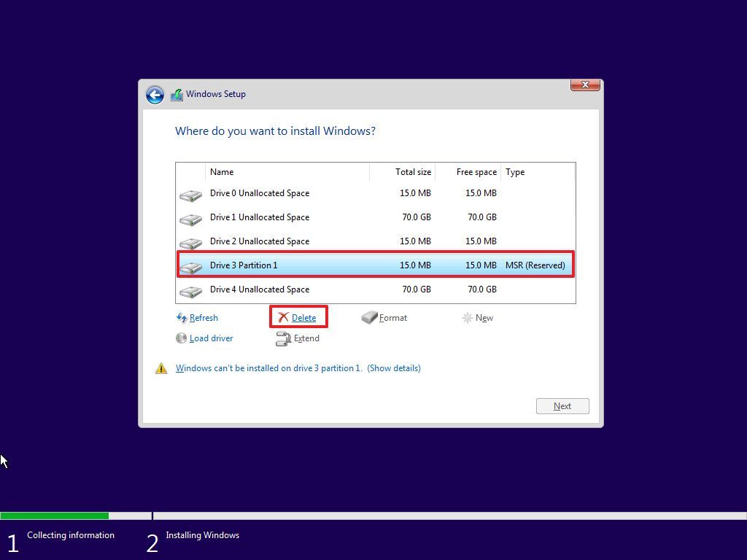The height and width of the screenshot is (560, 747).
Task: Select the Format drive icon
Action: point(369,317)
